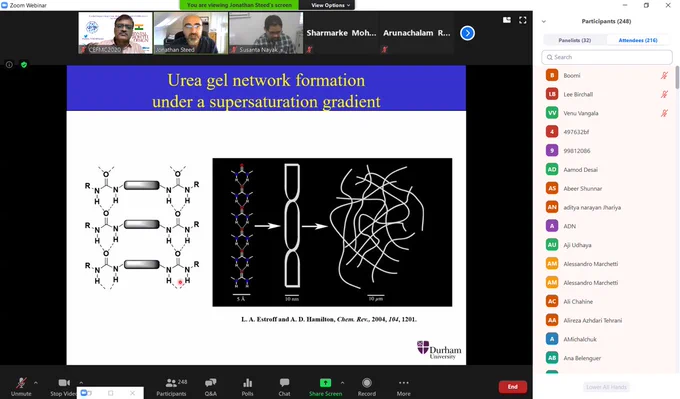This screenshot has width=680, height=399.
Task: Enter full screen mode icon
Action: [523, 20]
